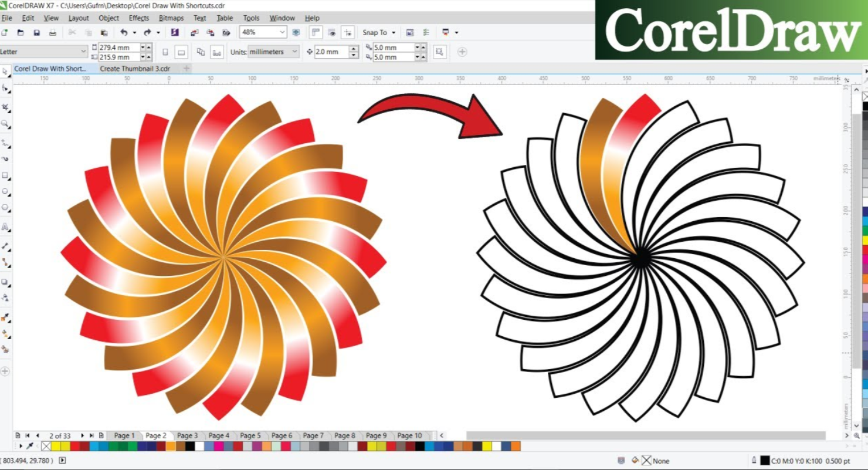Image resolution: width=868 pixels, height=470 pixels.
Task: Toggle landscape page orientation
Action: click(181, 52)
